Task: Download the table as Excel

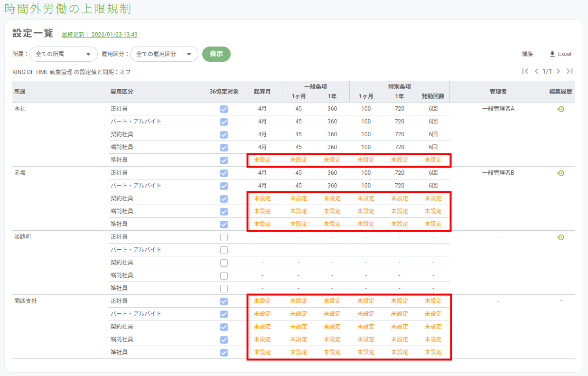Action: (560, 54)
